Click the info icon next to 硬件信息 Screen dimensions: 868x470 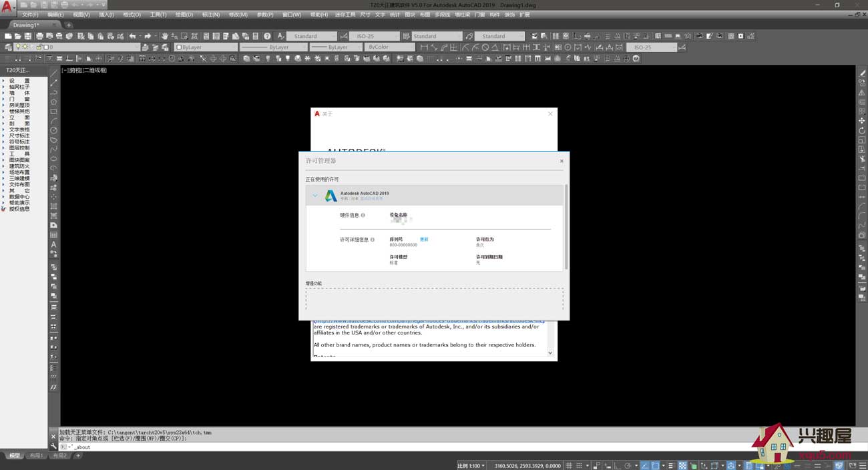pos(363,215)
